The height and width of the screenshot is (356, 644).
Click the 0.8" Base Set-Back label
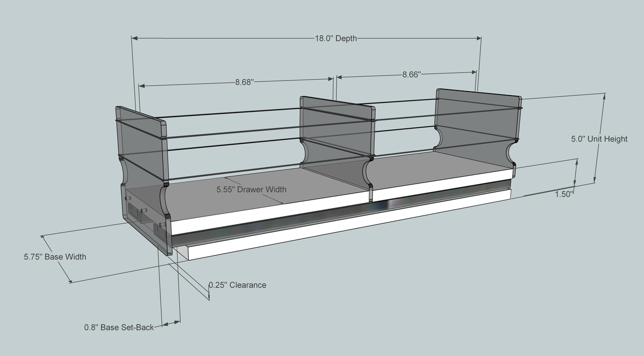(x=119, y=327)
